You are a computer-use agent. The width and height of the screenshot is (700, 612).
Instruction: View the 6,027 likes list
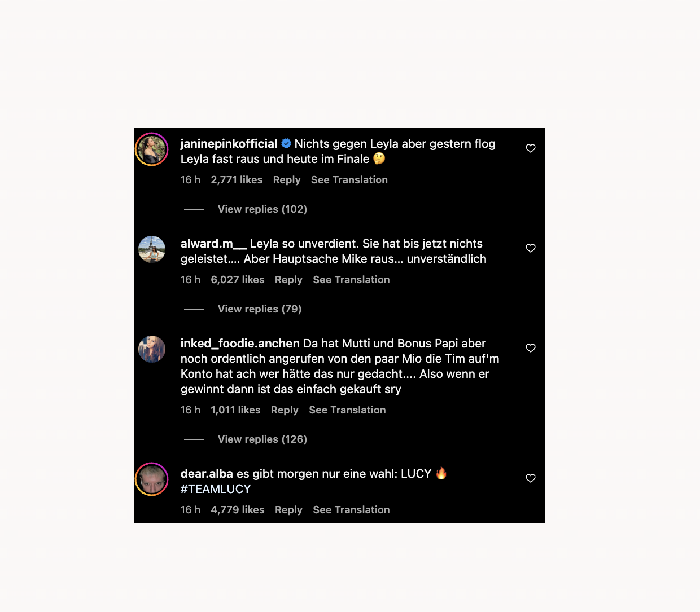[237, 280]
